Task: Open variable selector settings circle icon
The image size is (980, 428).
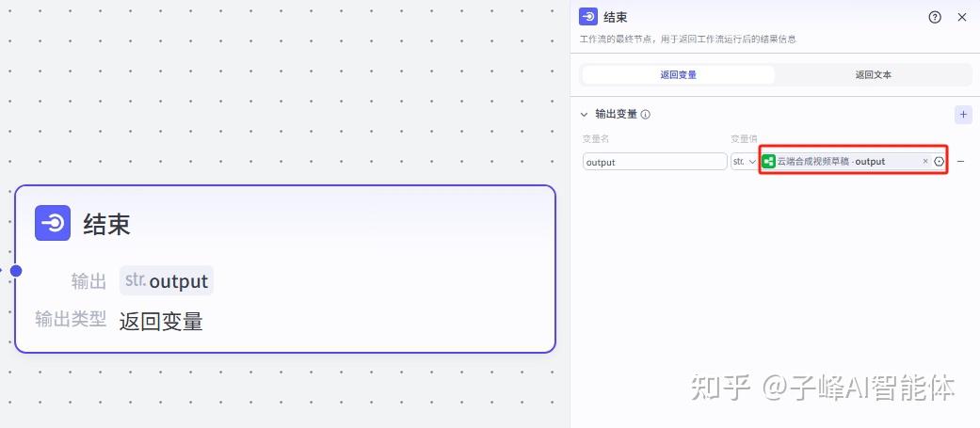Action: click(x=939, y=162)
